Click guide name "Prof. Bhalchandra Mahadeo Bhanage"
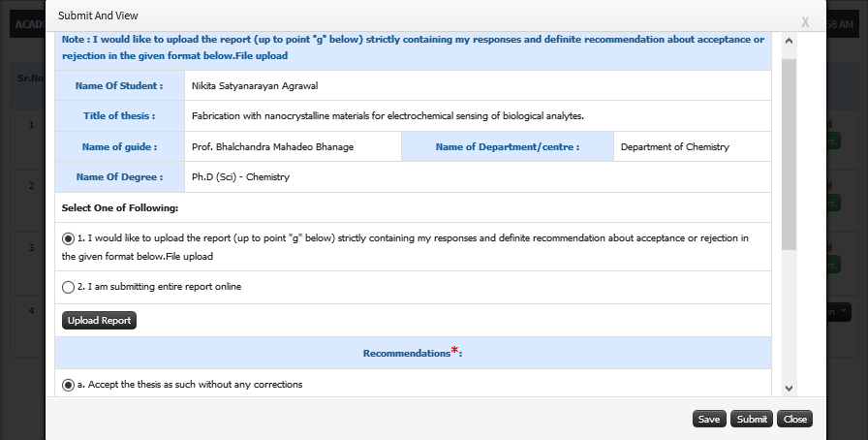This screenshot has width=868, height=440. [x=272, y=147]
